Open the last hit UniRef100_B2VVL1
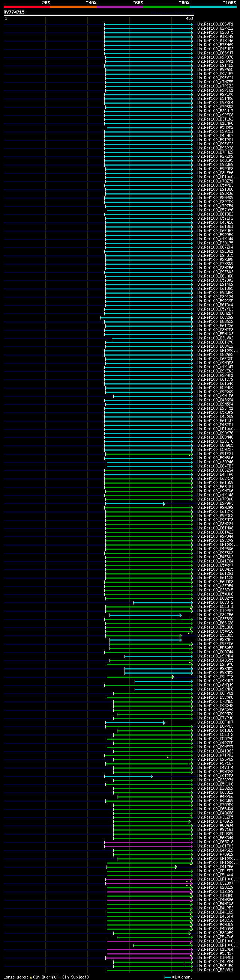 point(215,970)
